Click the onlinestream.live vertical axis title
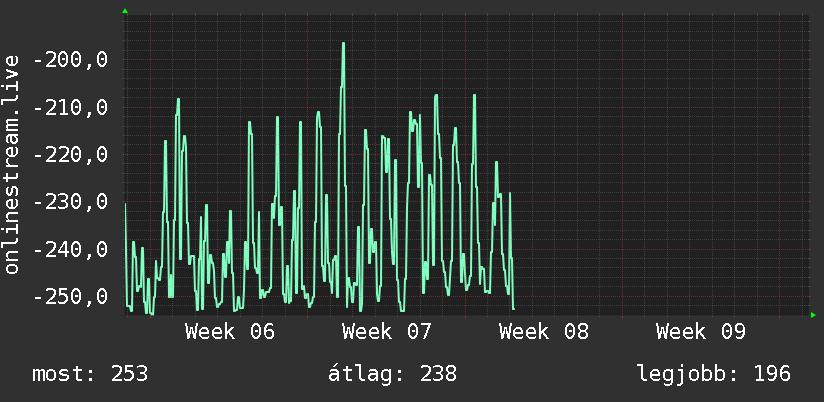Viewport: 824px width, 402px height. point(12,164)
